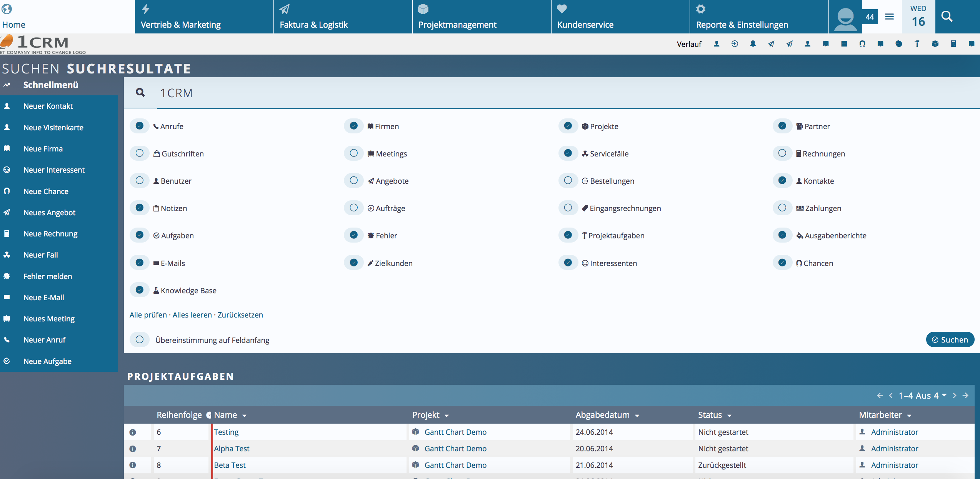Screen dimensions: 980x479
Task: Select Fehler melden in quick menu
Action: 59,276
